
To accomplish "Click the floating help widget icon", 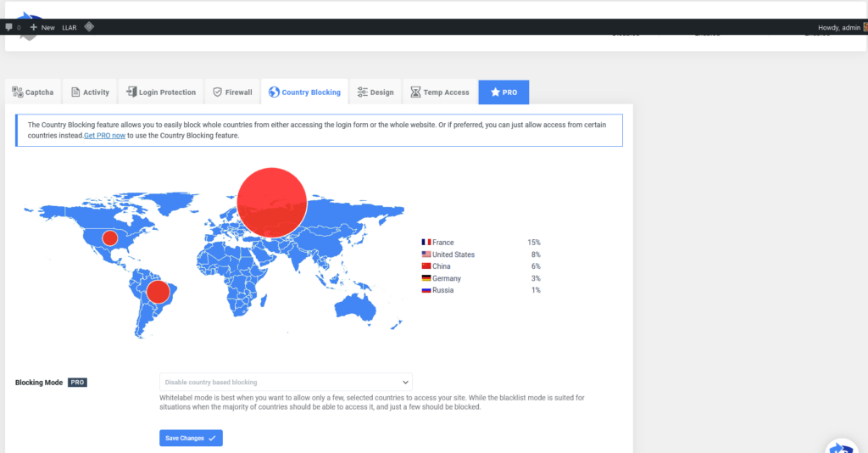I will coord(842,446).
